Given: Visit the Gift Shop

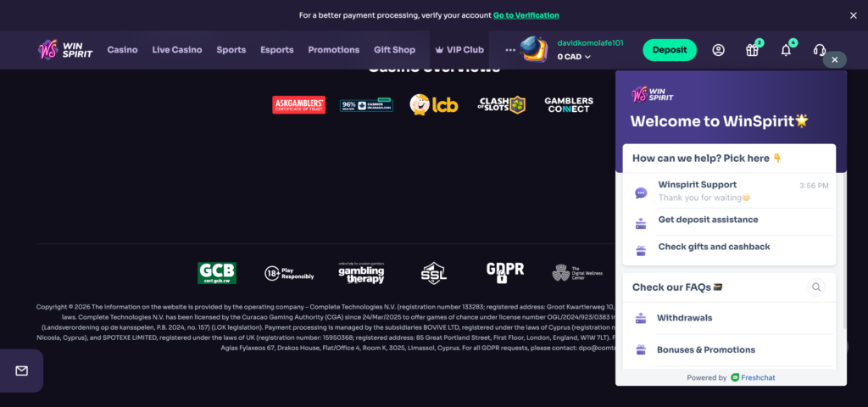Looking at the screenshot, I should [394, 50].
